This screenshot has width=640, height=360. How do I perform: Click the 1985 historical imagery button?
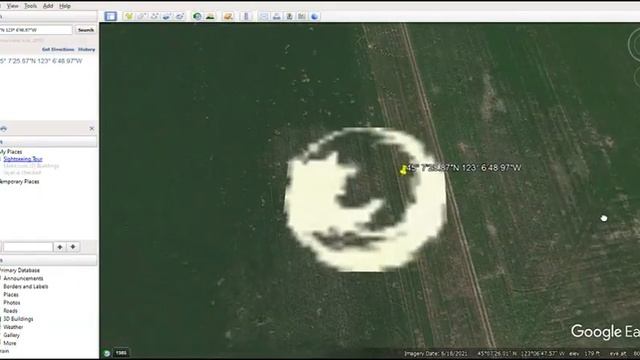tap(121, 353)
